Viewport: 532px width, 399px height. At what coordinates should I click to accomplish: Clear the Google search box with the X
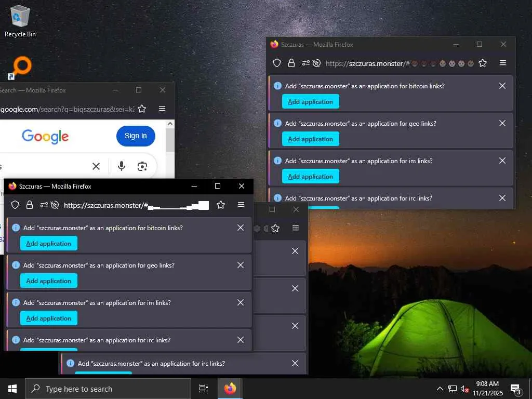[x=96, y=166]
